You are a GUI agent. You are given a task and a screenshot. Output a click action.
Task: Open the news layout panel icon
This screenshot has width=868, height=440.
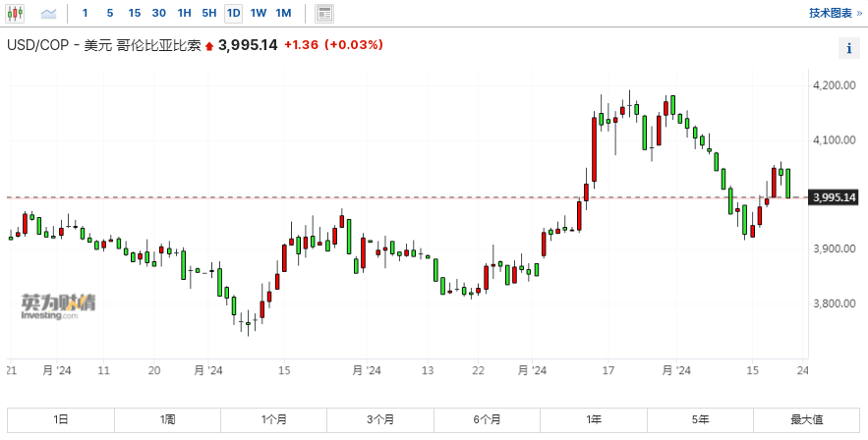pos(324,14)
